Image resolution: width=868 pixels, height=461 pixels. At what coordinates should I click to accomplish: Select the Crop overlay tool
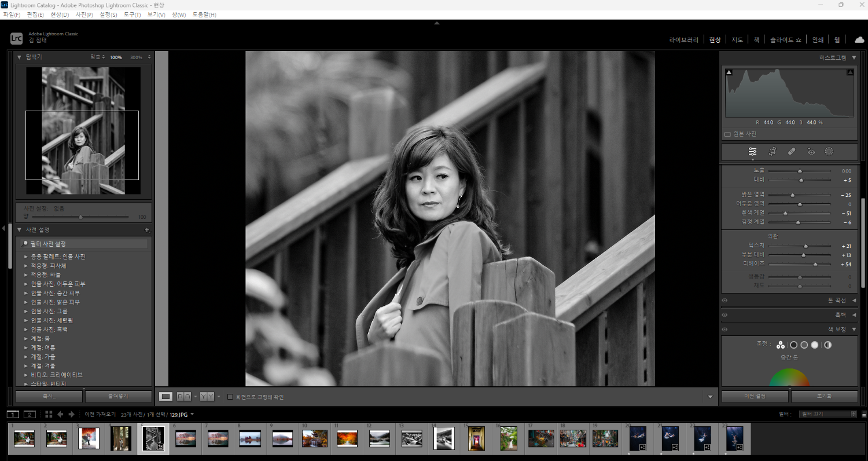[772, 152]
